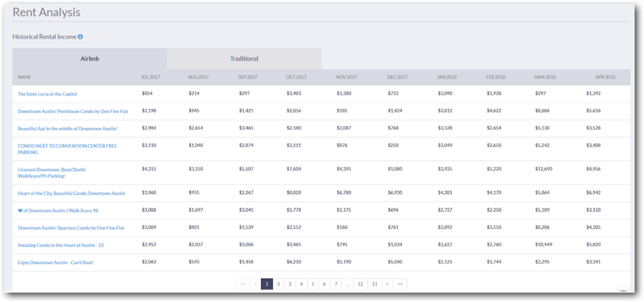This screenshot has width=644, height=302.
Task: Click the $250 Dec 2017 cell
Action: 393,145
